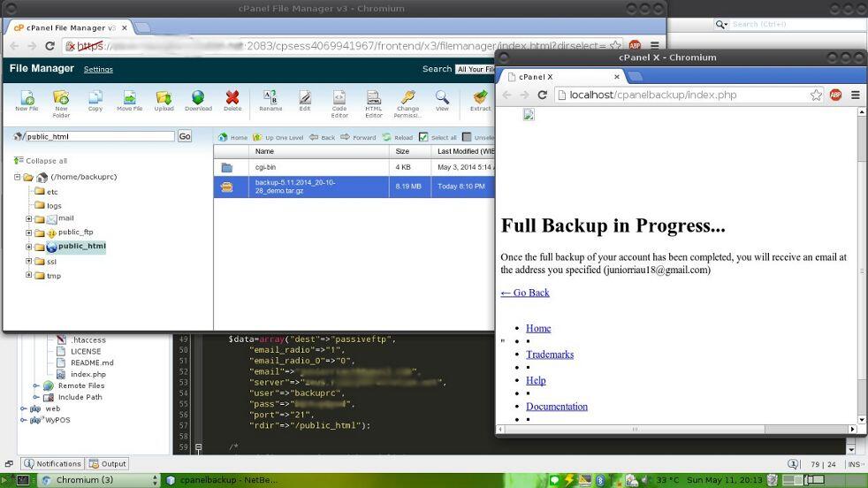Click the View magnifier icon
This screenshot has width=868, height=488.
point(442,100)
